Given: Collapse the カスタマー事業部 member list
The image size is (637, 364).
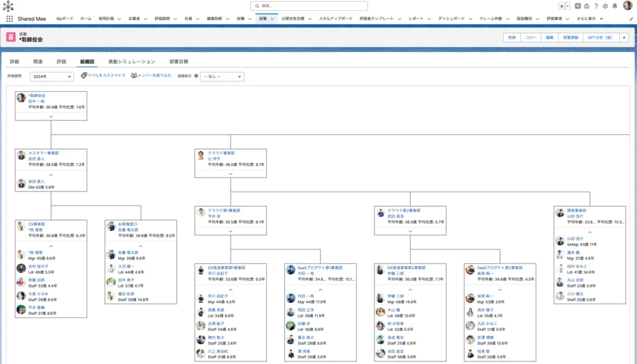Looking at the screenshot, I should (x=51, y=174).
